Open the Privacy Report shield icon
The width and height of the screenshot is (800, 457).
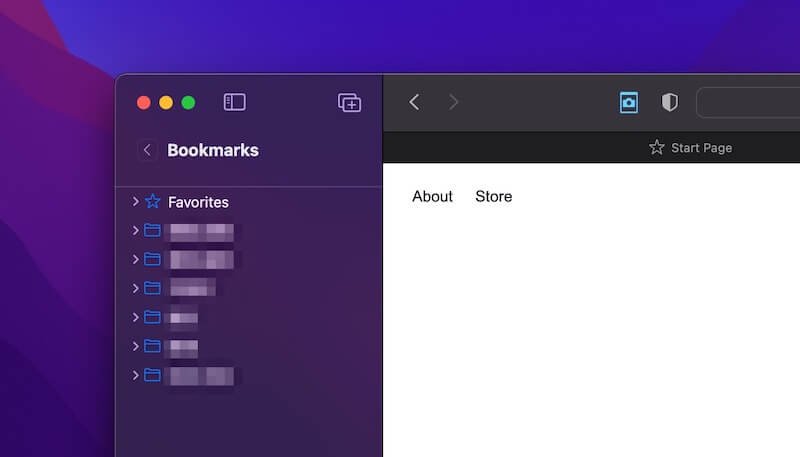tap(669, 102)
